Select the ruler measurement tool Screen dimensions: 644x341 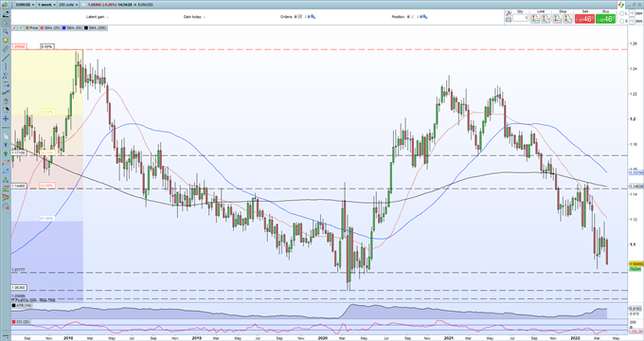pyautogui.click(x=6, y=49)
